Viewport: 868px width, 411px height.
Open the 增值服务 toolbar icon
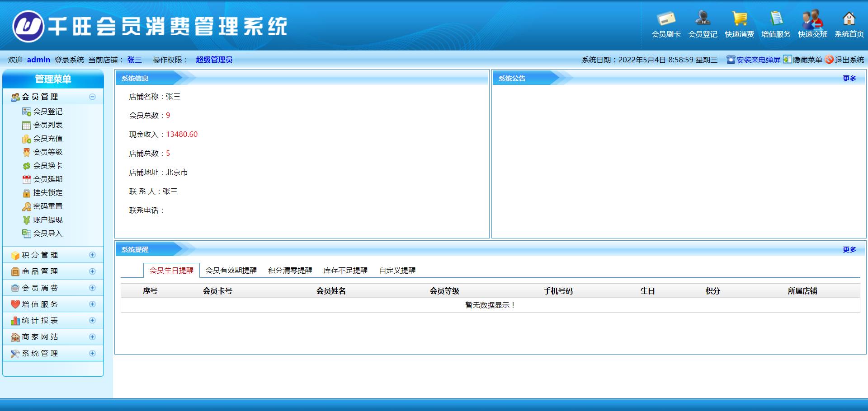click(776, 19)
